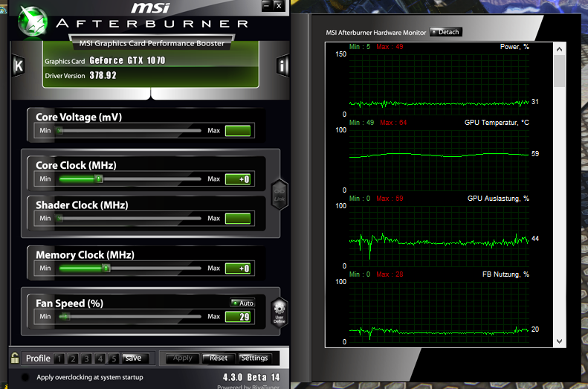Toggle the Link clocks icon
The image size is (588, 389).
280,194
